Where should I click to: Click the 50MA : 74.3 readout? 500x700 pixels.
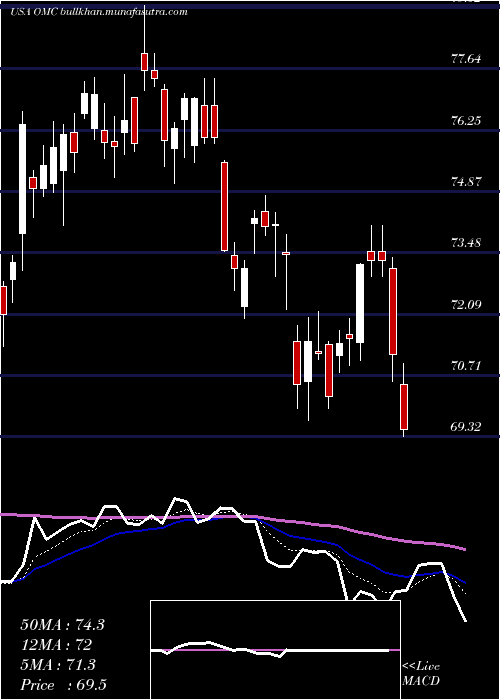coord(62,625)
